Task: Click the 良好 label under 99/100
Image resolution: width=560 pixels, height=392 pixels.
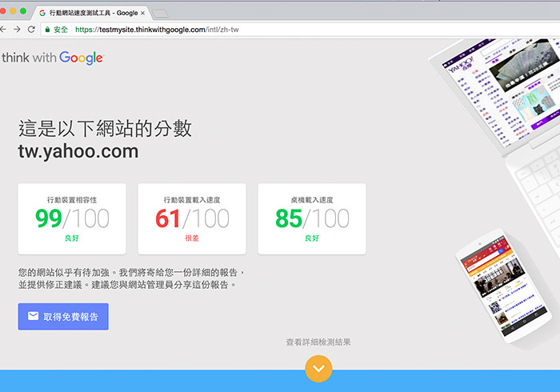Action: pos(72,238)
